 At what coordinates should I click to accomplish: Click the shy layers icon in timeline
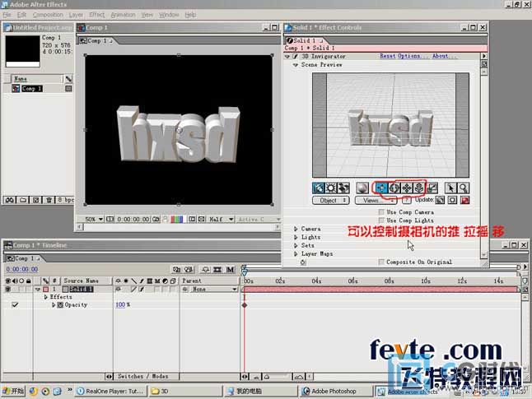click(205, 270)
